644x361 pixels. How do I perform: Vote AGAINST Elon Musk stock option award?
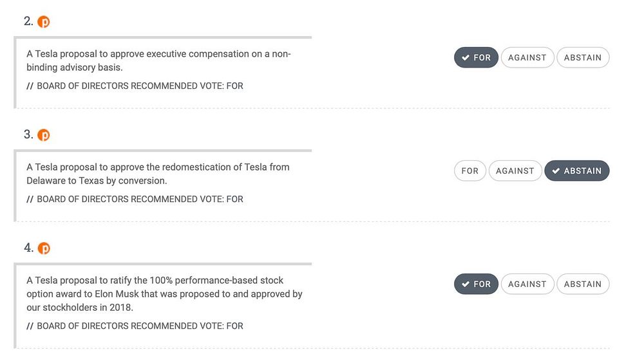[x=527, y=284]
